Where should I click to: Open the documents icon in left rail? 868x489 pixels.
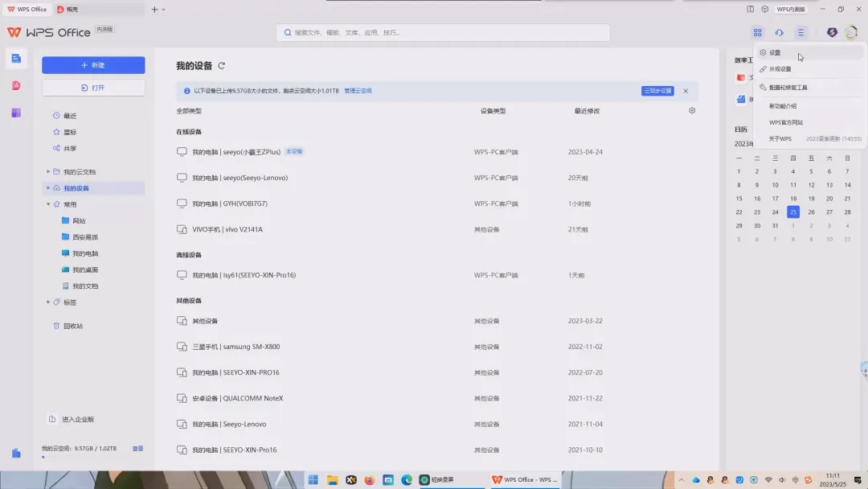(16, 58)
